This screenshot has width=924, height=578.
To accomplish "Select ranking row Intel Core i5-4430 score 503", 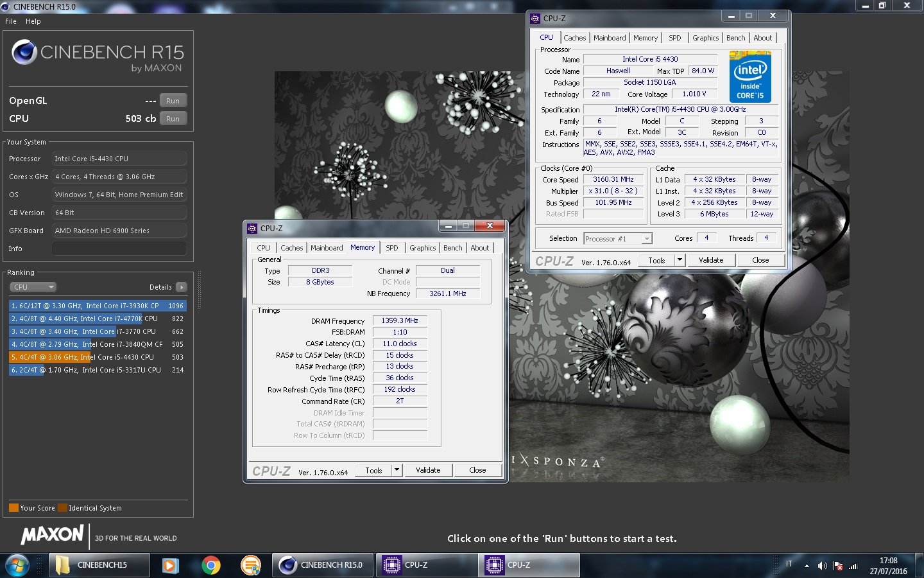I will pyautogui.click(x=98, y=357).
